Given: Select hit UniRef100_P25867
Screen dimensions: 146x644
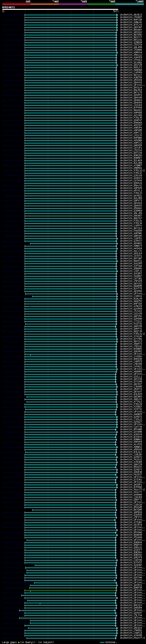Looking at the screenshot, I should pos(131,407).
